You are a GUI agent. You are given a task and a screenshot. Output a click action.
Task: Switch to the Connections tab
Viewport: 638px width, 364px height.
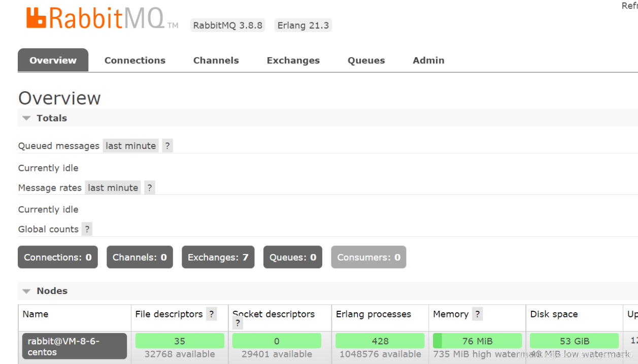point(135,60)
